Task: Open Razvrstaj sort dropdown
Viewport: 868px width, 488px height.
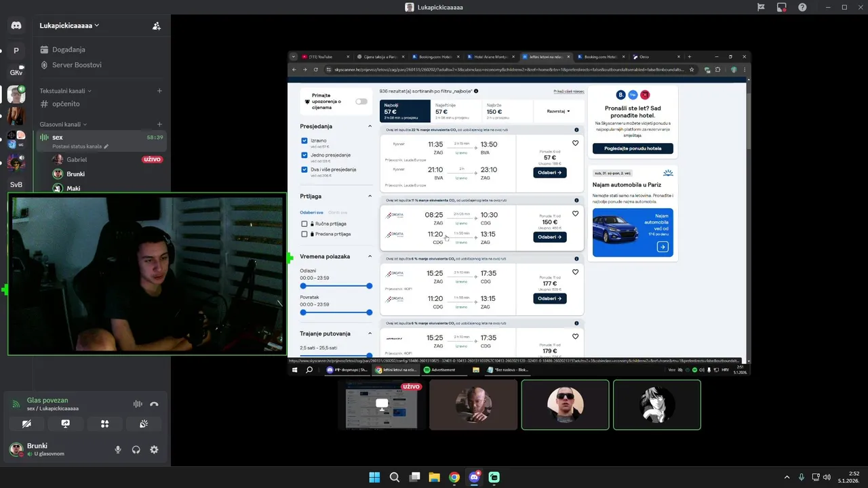Action: click(559, 110)
